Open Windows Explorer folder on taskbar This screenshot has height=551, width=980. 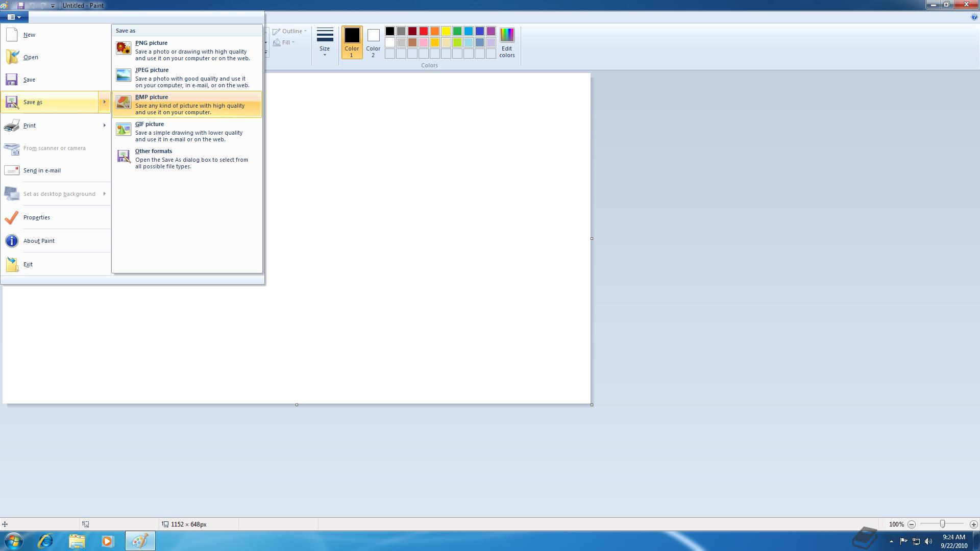click(x=77, y=541)
